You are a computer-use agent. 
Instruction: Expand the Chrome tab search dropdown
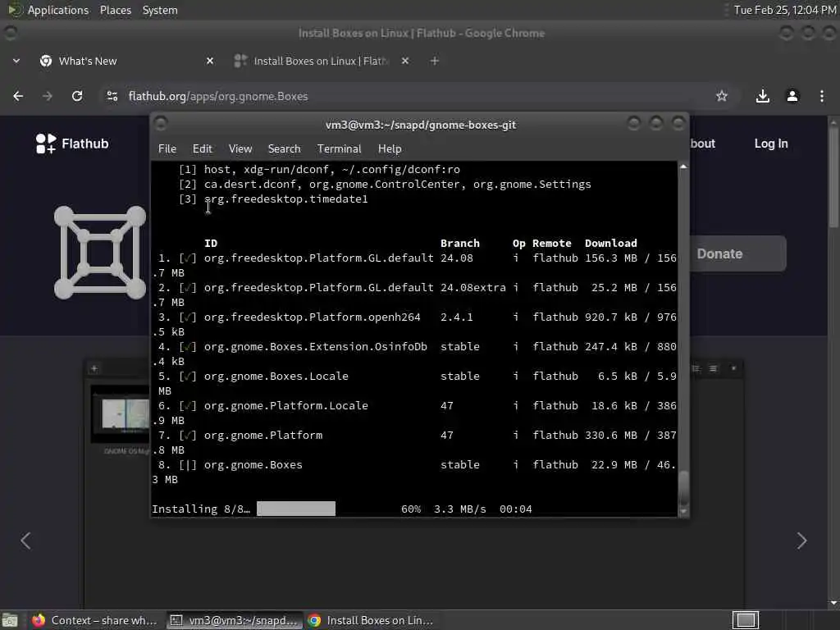[16, 61]
